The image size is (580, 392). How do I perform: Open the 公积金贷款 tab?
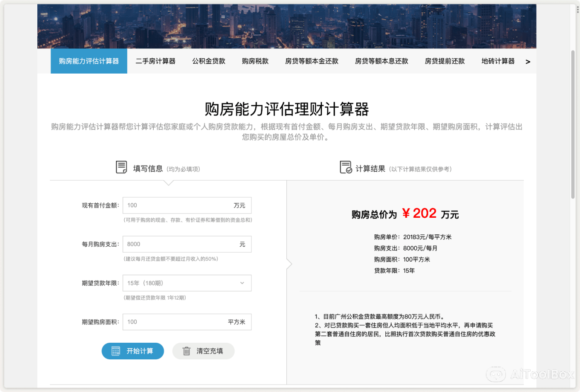[x=208, y=61]
